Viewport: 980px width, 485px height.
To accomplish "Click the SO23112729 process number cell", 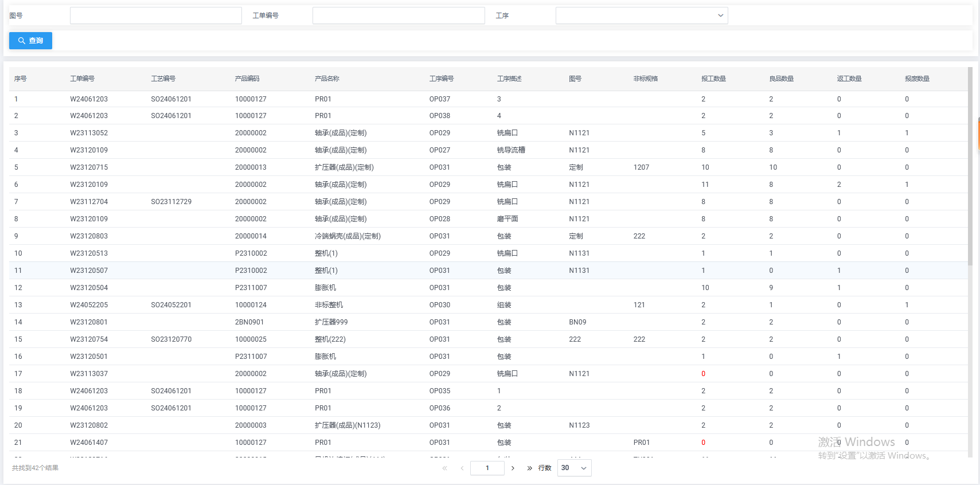I will point(171,202).
